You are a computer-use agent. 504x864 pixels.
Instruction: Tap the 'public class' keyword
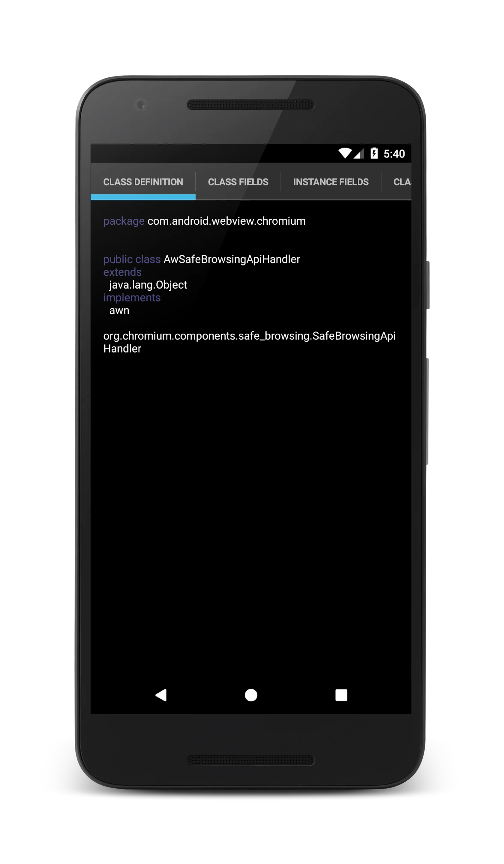(132, 259)
